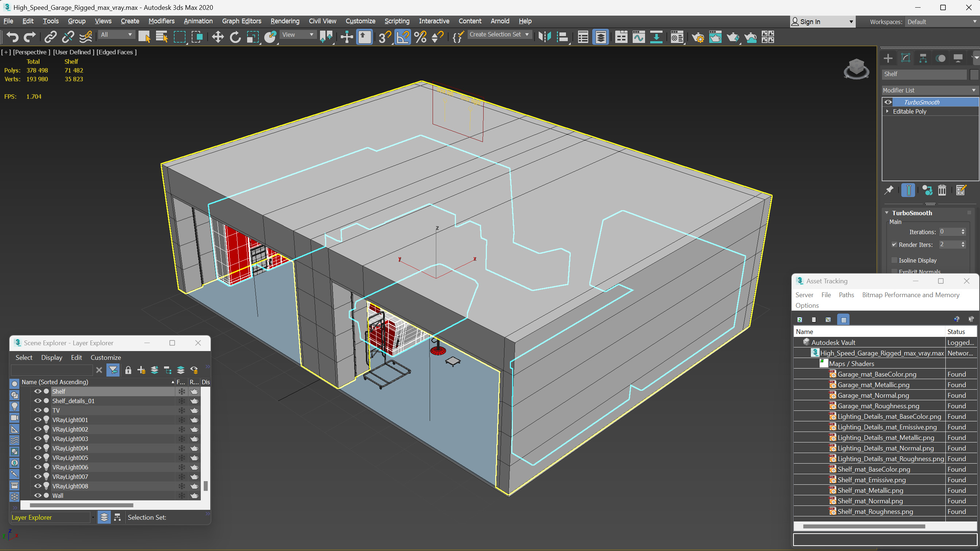
Task: Select the Select and Link tool
Action: 50,37
